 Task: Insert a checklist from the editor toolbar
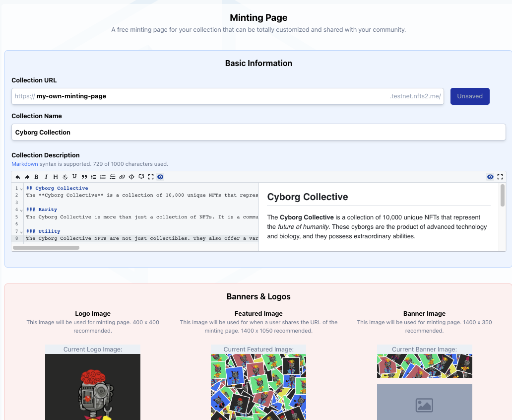coord(113,177)
